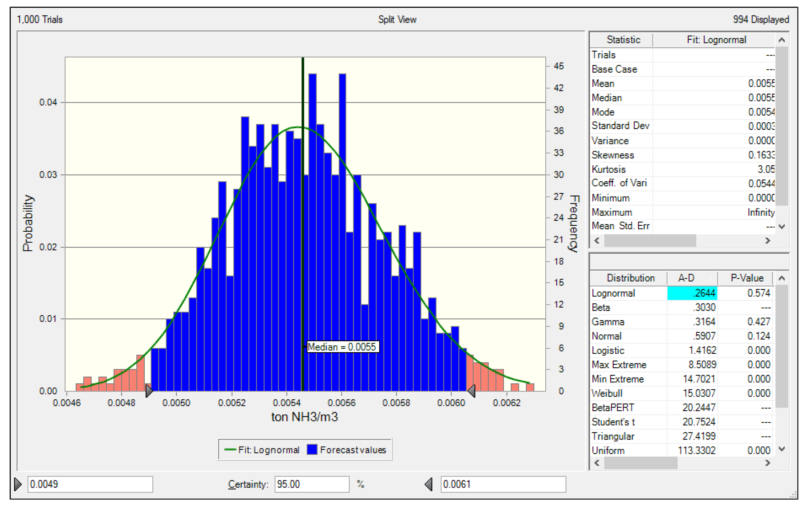Click the Distribution column header

click(x=630, y=278)
